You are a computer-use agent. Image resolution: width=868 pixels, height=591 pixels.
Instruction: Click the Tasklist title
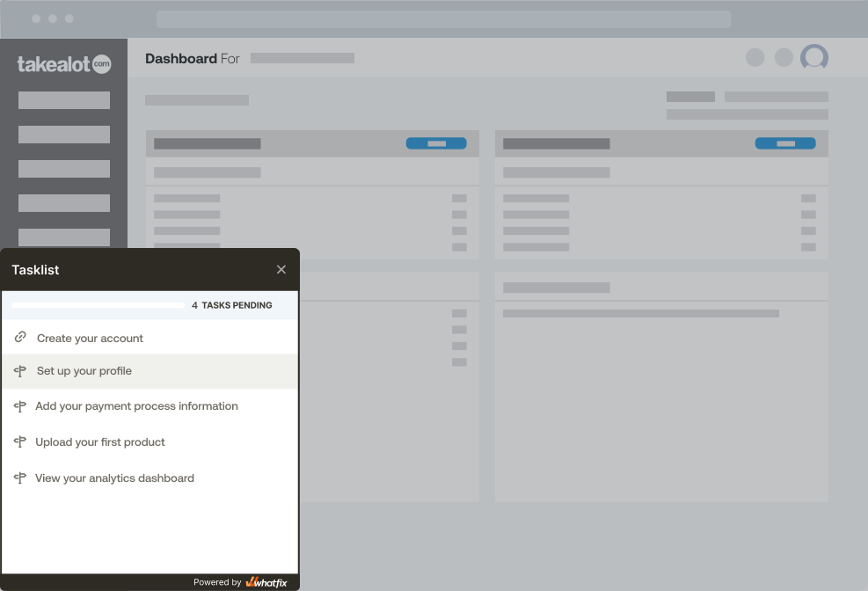(x=35, y=270)
